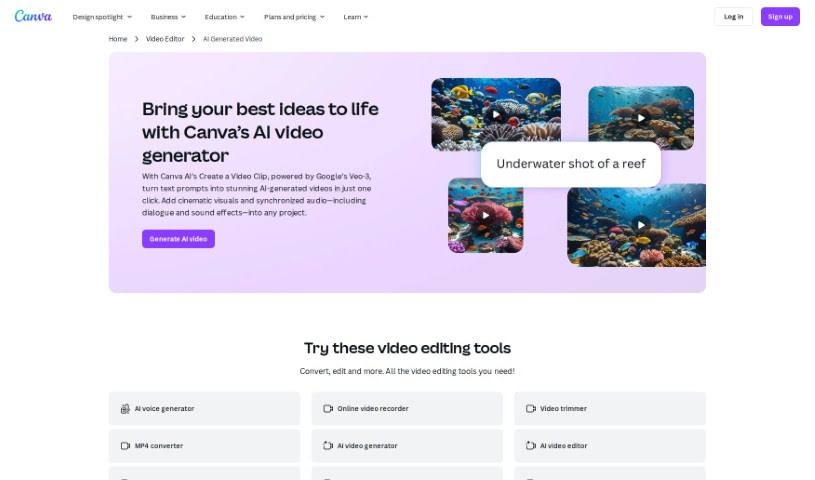Click AI video editor icon
Image resolution: width=815 pixels, height=480 pixels.
(x=531, y=446)
